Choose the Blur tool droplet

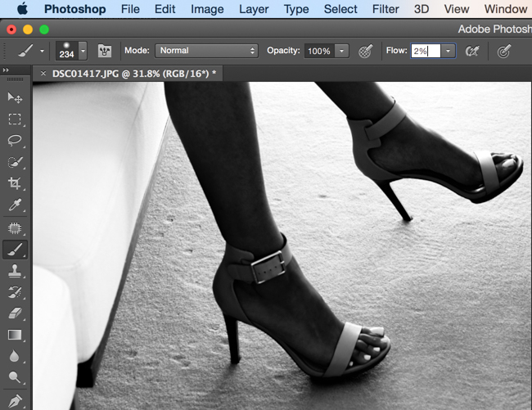(x=14, y=356)
